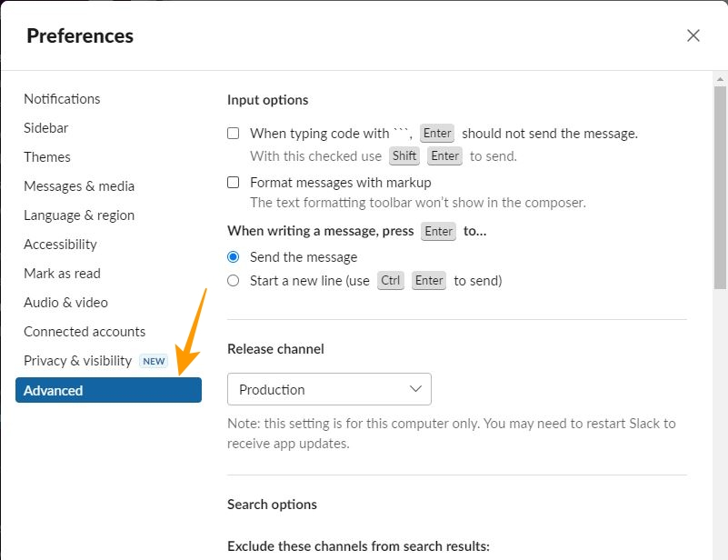Image resolution: width=728 pixels, height=560 pixels.
Task: Click the scrollbar up arrow
Action: click(720, 79)
